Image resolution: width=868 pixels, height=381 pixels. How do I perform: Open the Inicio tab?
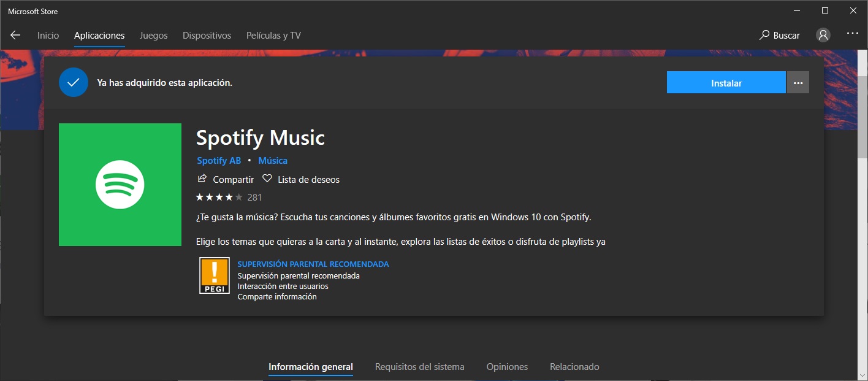pyautogui.click(x=48, y=36)
